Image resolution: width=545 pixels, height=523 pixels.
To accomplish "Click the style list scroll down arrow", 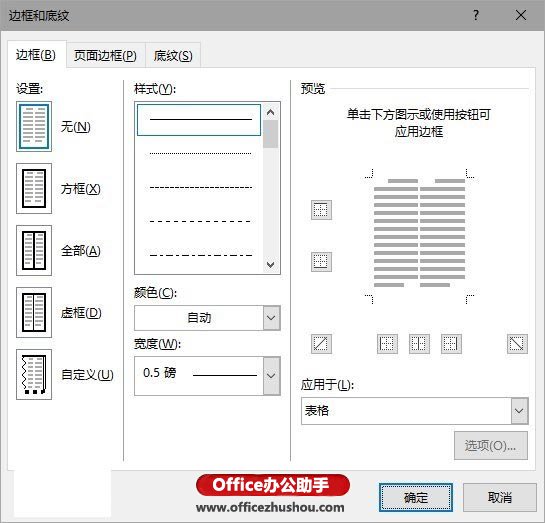I will click(x=270, y=264).
